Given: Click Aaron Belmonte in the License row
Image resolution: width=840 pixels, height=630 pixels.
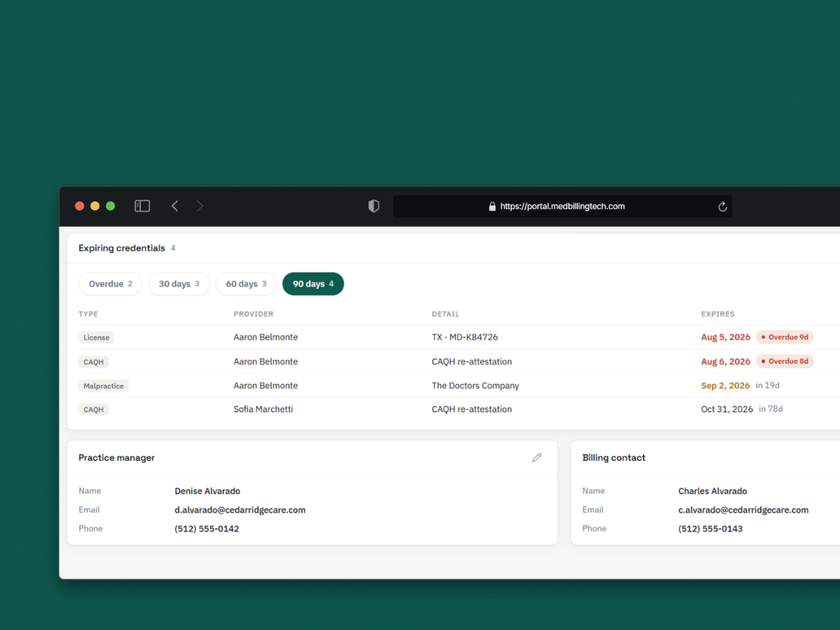Looking at the screenshot, I should click(265, 337).
